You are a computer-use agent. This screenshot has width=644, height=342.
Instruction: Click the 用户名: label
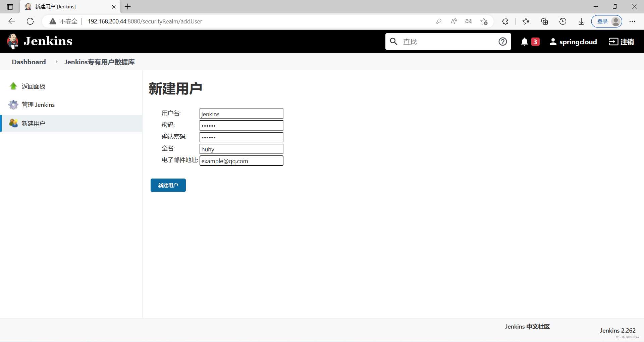(171, 113)
